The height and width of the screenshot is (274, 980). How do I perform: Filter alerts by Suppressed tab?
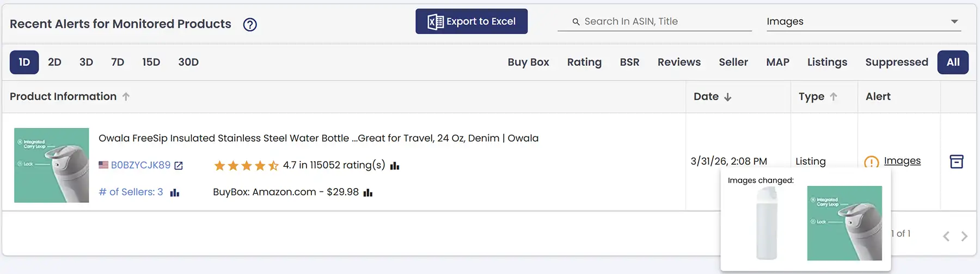[x=896, y=62]
